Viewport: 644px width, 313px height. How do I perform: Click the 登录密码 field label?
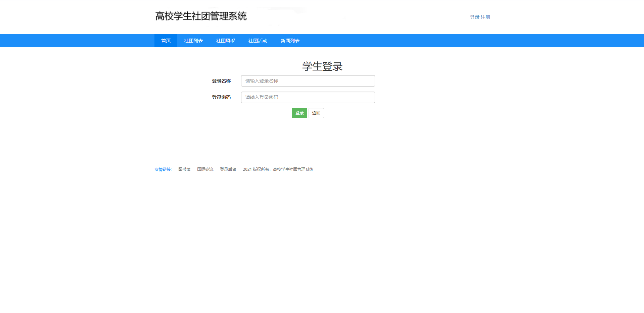click(221, 97)
